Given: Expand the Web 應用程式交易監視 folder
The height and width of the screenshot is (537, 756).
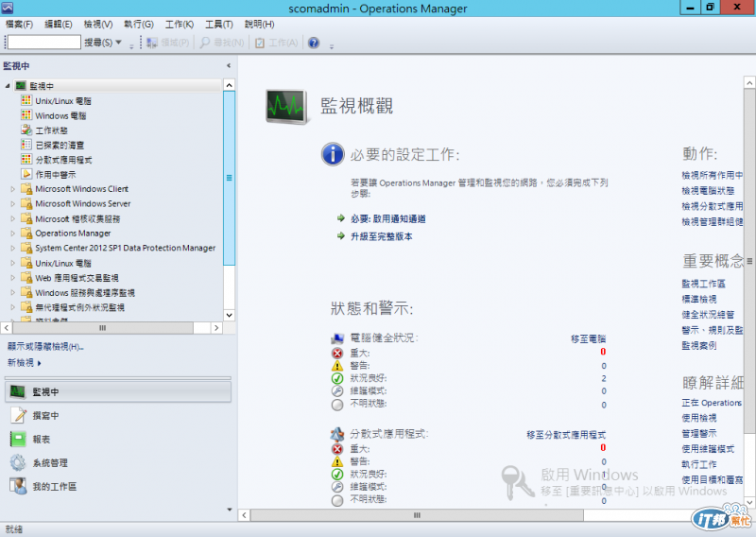Looking at the screenshot, I should click(x=13, y=278).
